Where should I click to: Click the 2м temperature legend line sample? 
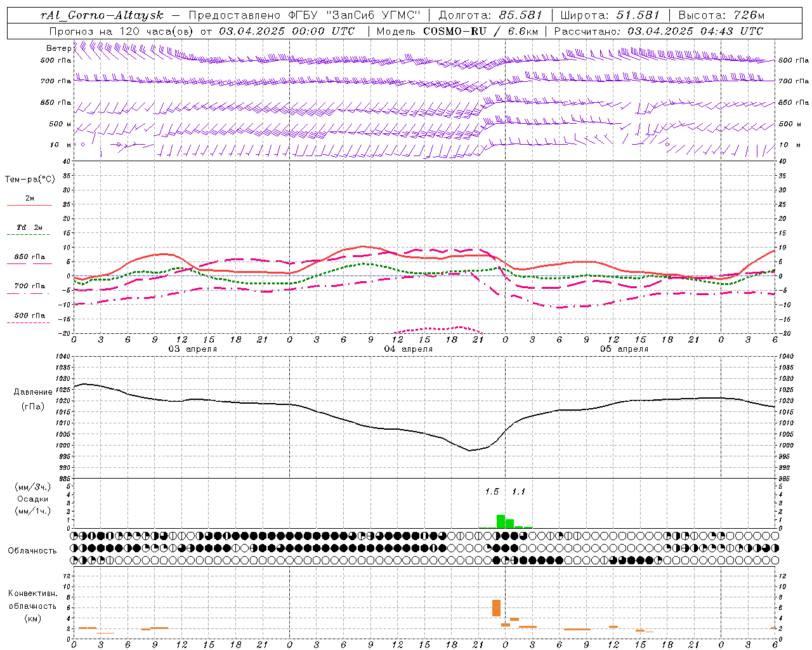[x=29, y=206]
